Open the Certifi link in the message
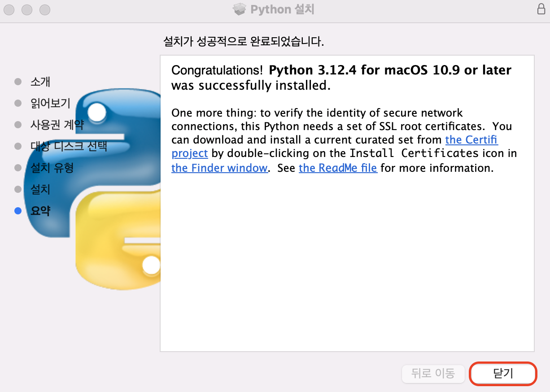The image size is (550, 392). (471, 139)
